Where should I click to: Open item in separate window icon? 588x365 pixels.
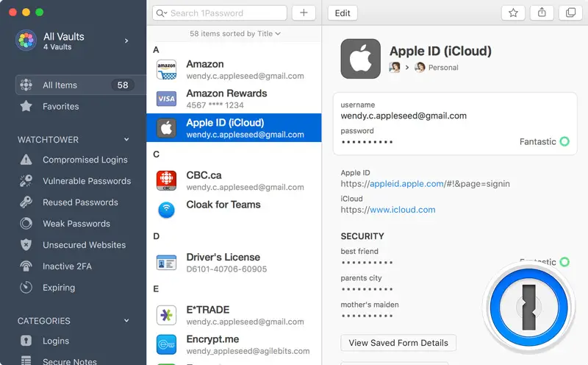pos(570,13)
